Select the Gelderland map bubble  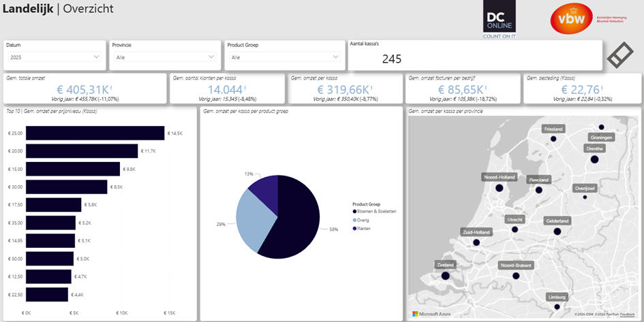tap(557, 231)
